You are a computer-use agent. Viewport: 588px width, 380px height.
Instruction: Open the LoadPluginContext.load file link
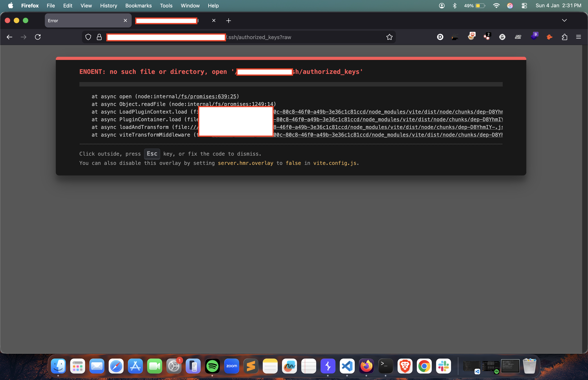click(x=388, y=112)
